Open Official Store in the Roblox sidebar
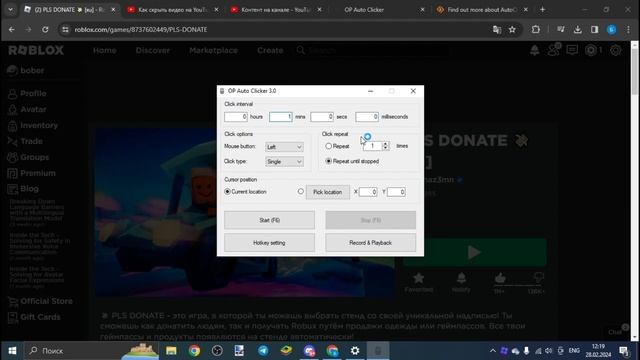This screenshot has height=360, width=640. pos(40,301)
